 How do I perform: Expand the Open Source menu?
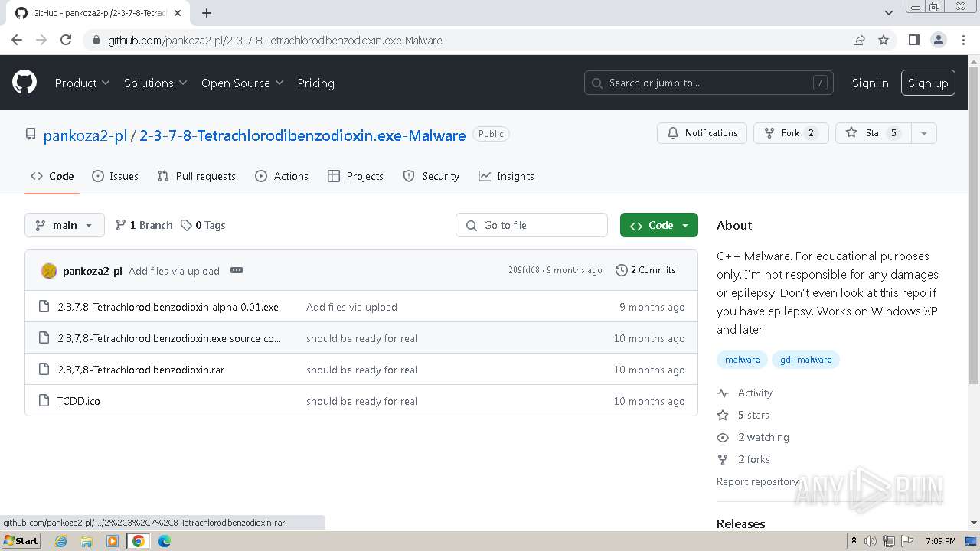(x=242, y=83)
